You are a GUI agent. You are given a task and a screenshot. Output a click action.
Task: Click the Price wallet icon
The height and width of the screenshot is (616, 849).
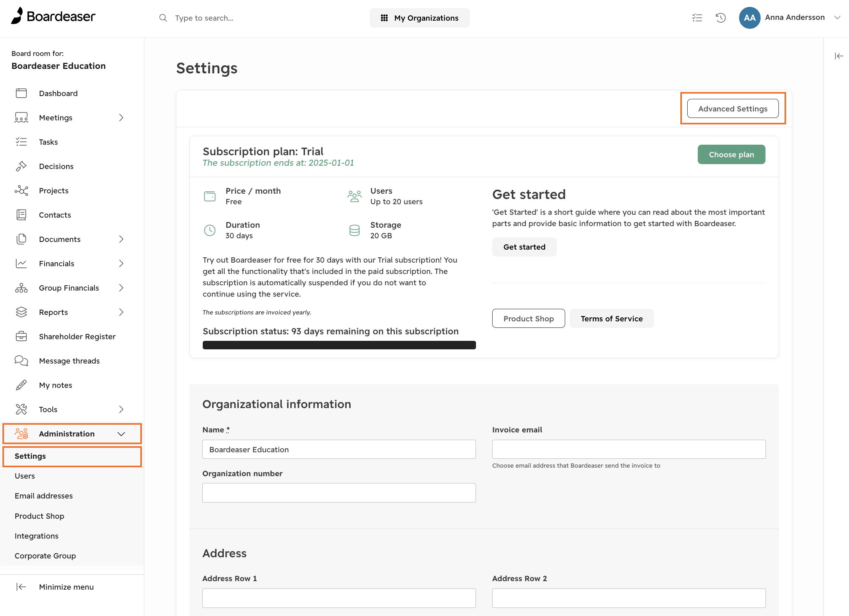coord(210,196)
